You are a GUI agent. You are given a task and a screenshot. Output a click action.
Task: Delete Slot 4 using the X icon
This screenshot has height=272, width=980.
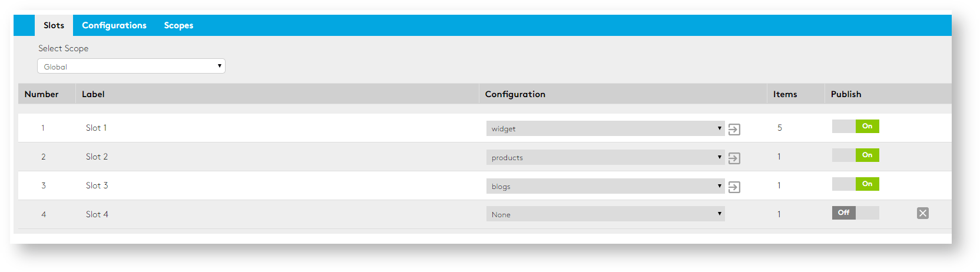(x=922, y=213)
